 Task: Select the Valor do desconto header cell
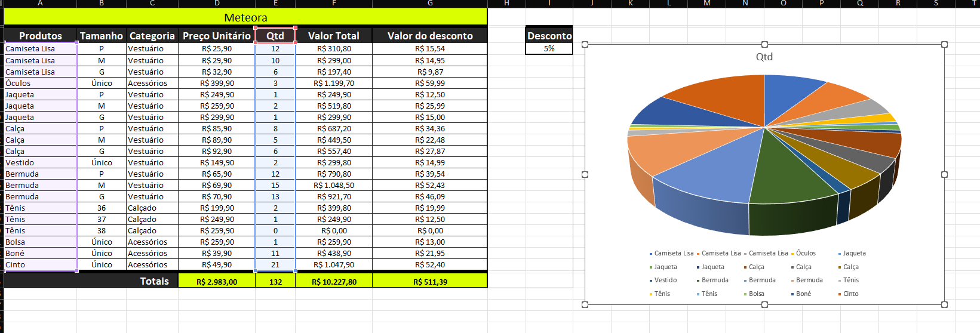pyautogui.click(x=430, y=36)
